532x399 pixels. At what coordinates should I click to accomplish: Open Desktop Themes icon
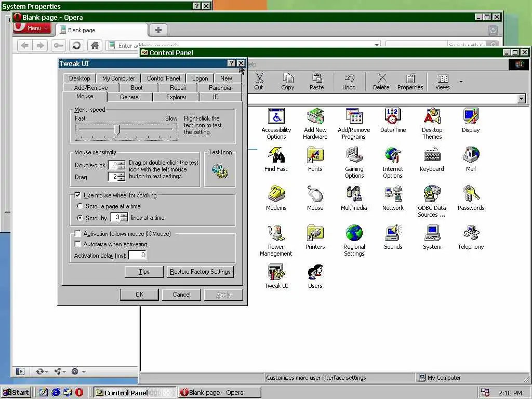click(432, 124)
